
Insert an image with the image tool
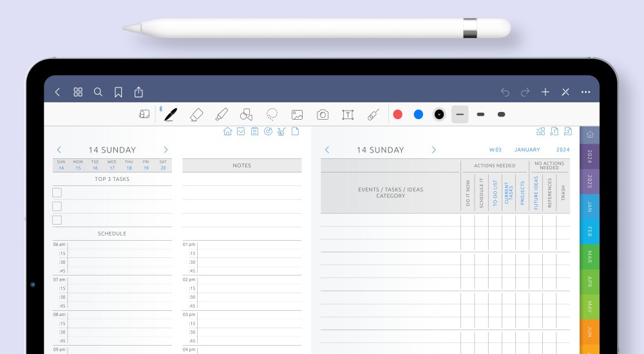tap(297, 115)
